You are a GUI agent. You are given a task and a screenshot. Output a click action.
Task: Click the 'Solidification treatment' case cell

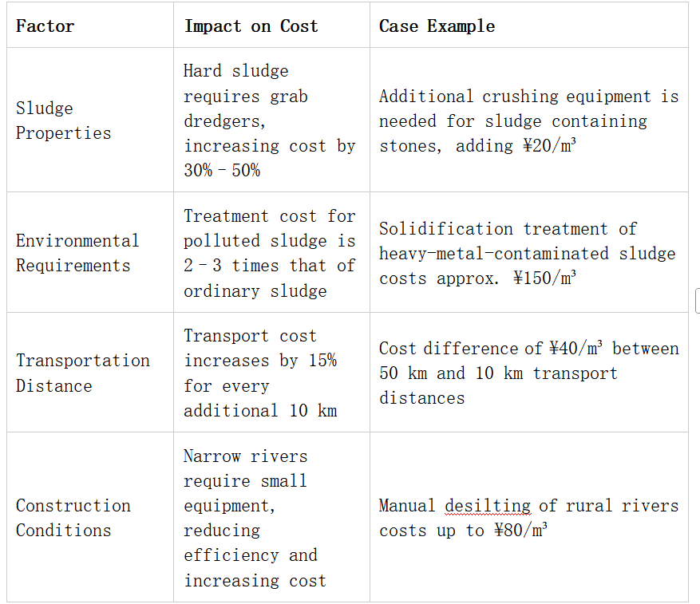[x=529, y=253]
